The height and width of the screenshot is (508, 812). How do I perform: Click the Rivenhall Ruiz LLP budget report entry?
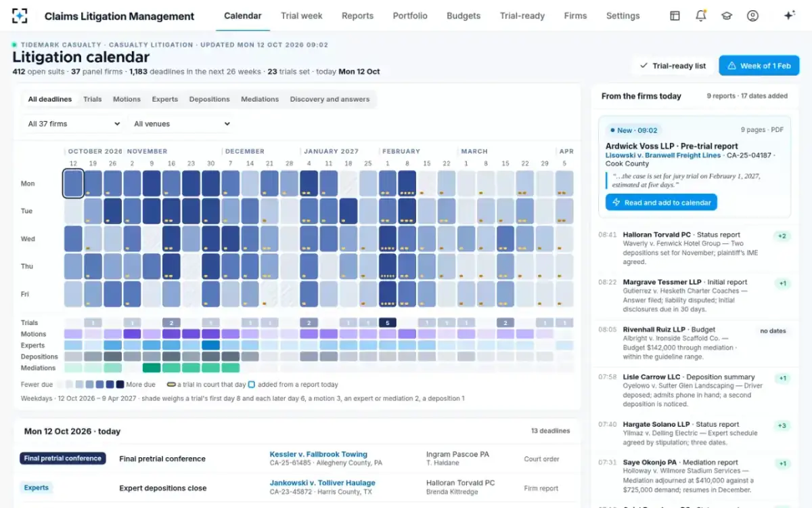point(694,343)
